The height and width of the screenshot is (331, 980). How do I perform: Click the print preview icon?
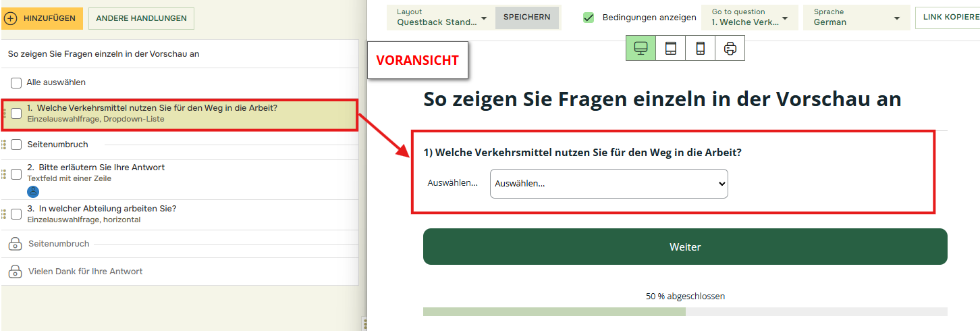pyautogui.click(x=730, y=48)
